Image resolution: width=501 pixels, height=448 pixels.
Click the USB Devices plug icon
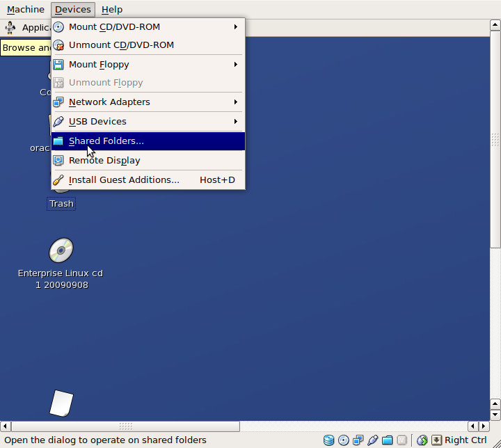coord(58,122)
